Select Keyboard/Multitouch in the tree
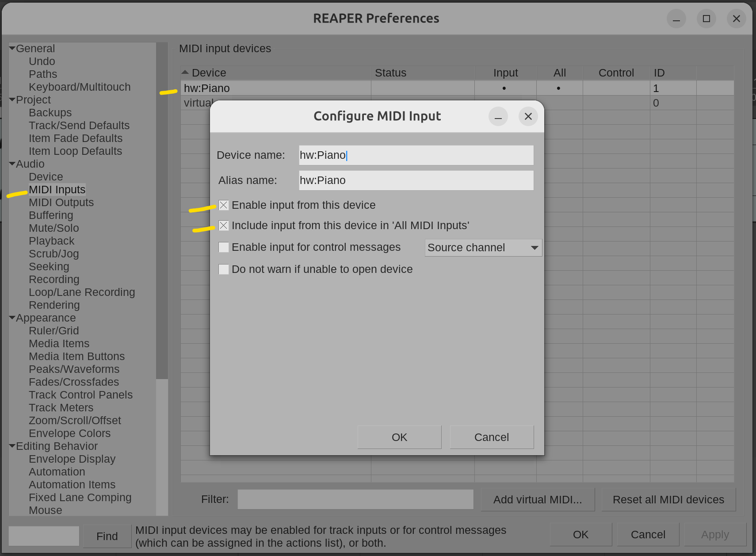Image resolution: width=756 pixels, height=556 pixels. pos(80,87)
